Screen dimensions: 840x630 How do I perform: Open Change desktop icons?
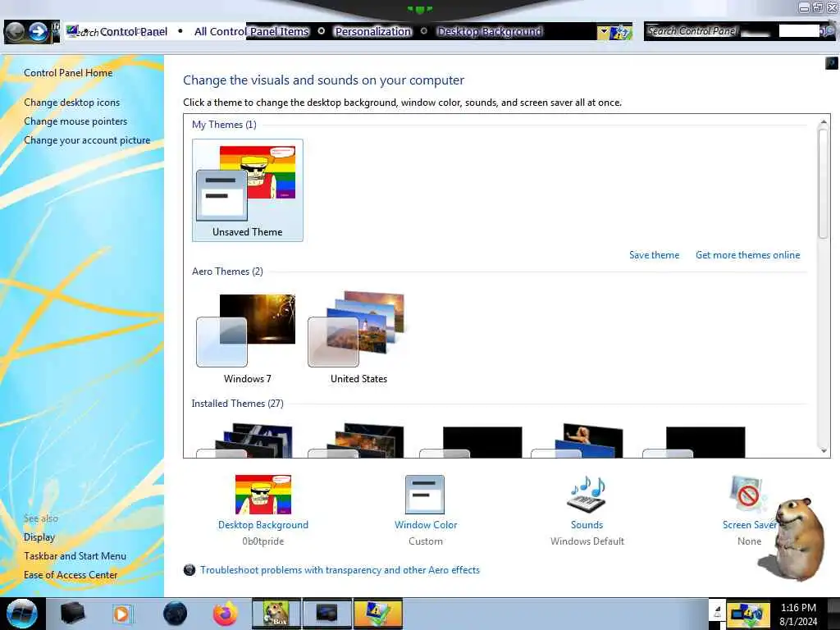click(x=72, y=103)
